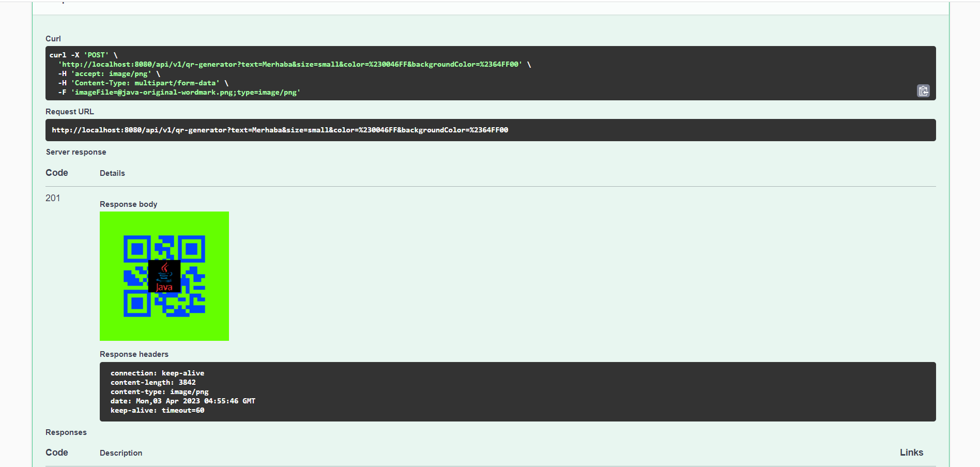This screenshot has height=467, width=980.
Task: Click the 'Response headers' label
Action: 134,354
